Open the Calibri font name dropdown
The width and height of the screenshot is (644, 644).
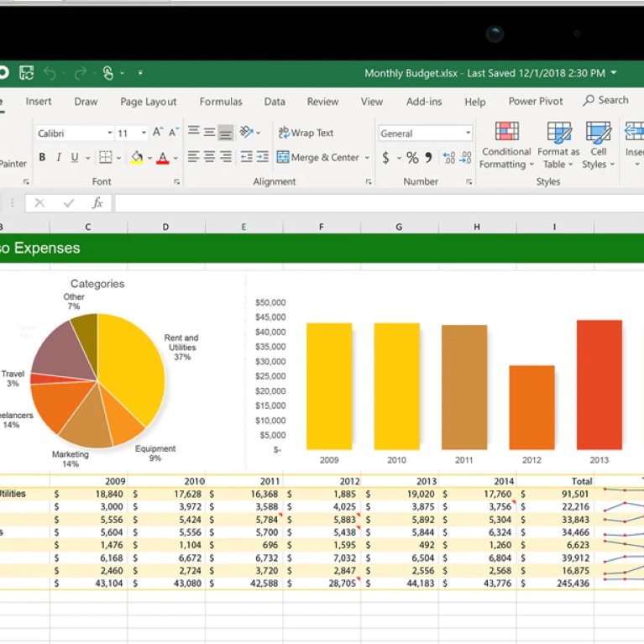point(109,134)
